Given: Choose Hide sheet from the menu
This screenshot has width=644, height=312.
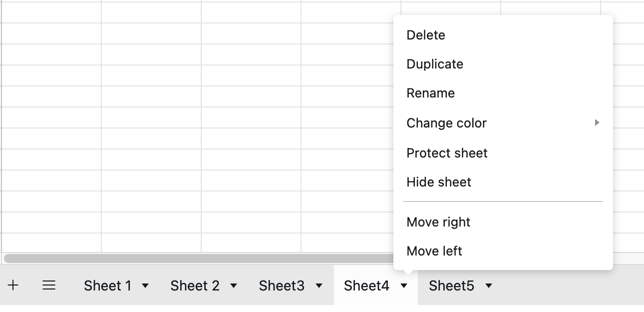Looking at the screenshot, I should click(x=439, y=182).
